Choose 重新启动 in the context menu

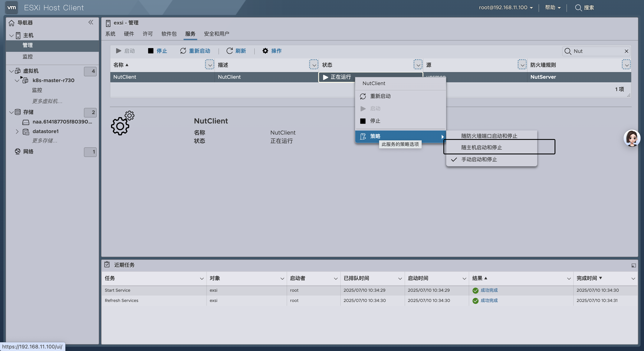pyautogui.click(x=401, y=96)
